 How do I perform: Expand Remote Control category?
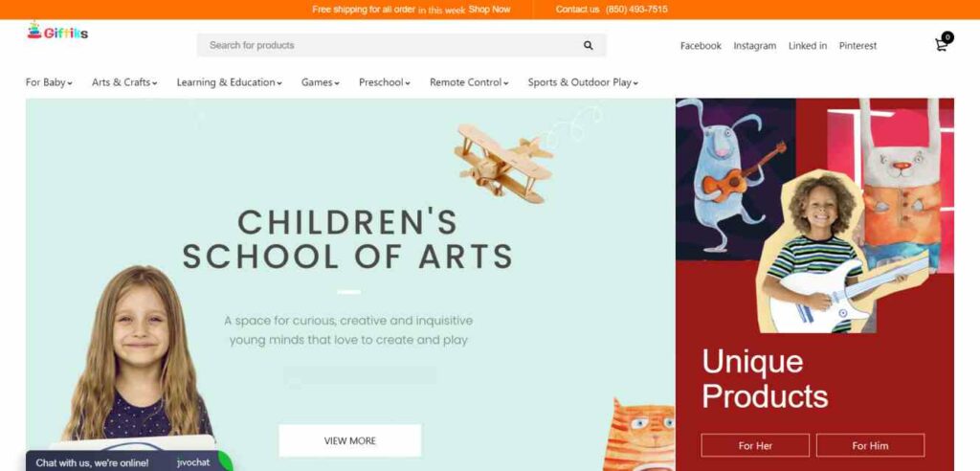pyautogui.click(x=469, y=82)
